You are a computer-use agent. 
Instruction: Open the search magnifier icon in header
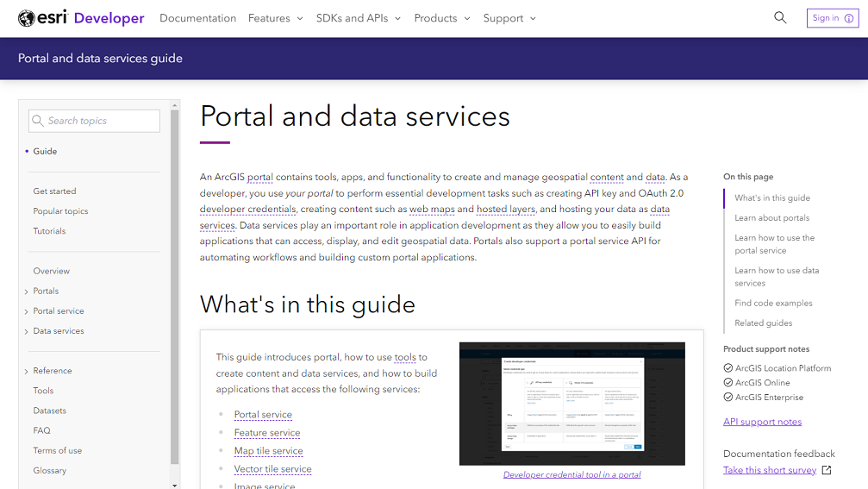[x=780, y=18]
